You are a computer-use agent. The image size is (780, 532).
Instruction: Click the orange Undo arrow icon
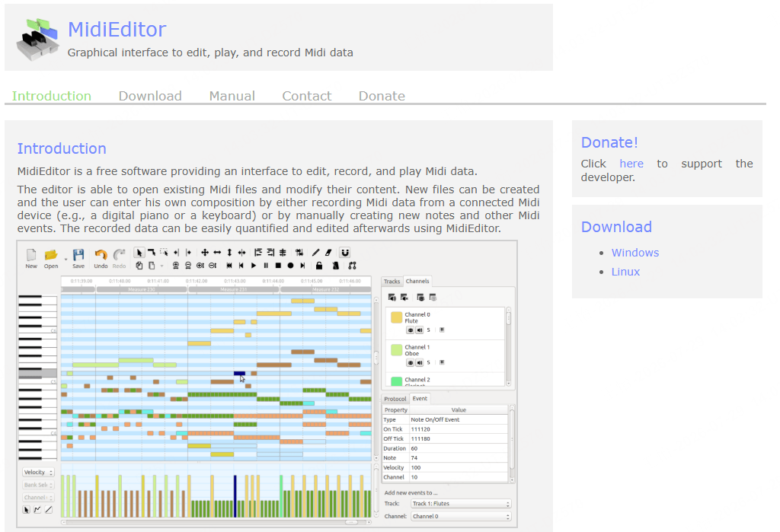[101, 255]
